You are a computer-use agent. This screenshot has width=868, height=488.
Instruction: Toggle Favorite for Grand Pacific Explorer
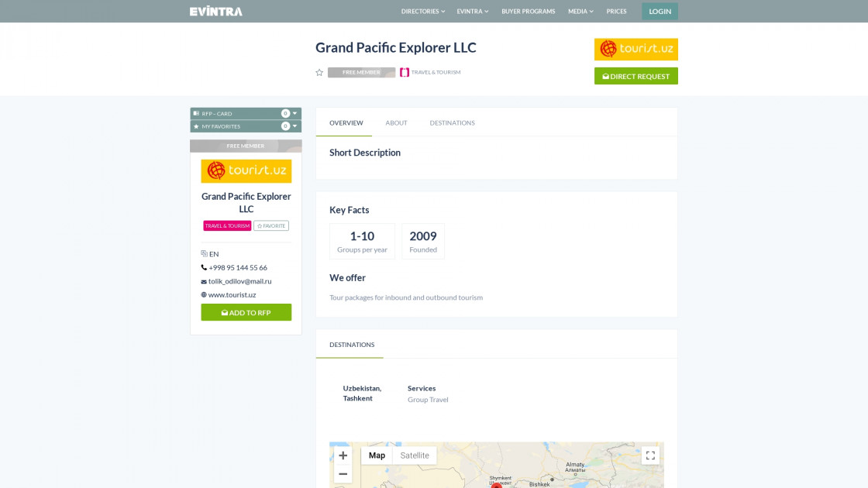(x=271, y=225)
